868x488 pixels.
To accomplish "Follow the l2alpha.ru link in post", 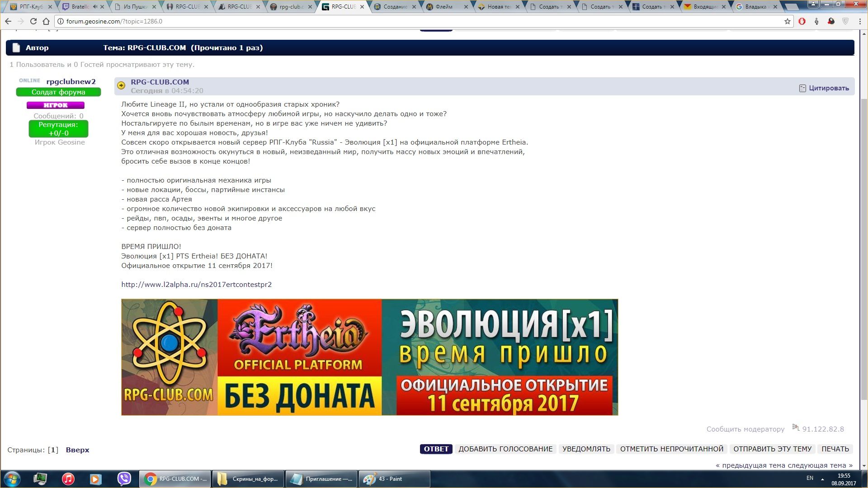I will point(196,285).
